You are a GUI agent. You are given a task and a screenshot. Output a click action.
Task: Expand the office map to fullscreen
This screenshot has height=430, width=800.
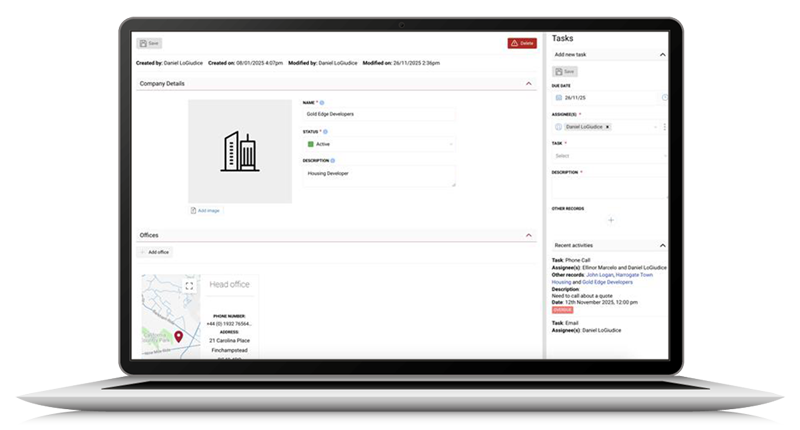pyautogui.click(x=189, y=286)
